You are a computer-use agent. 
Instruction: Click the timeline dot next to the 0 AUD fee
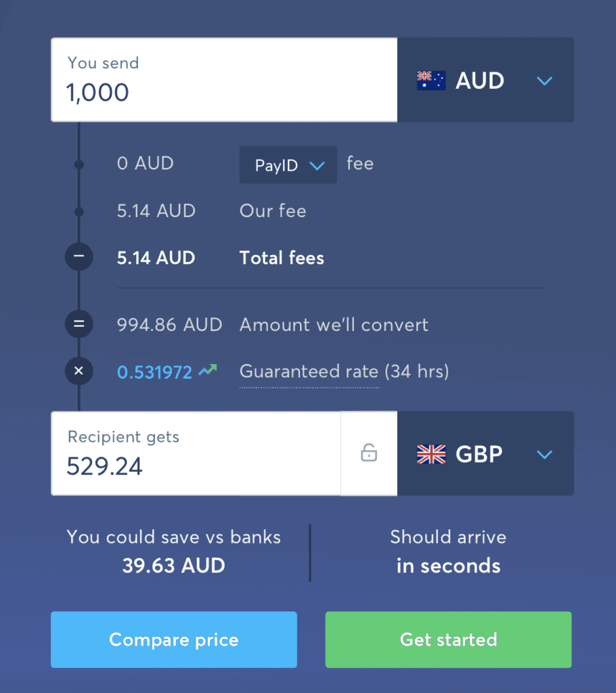(79, 164)
